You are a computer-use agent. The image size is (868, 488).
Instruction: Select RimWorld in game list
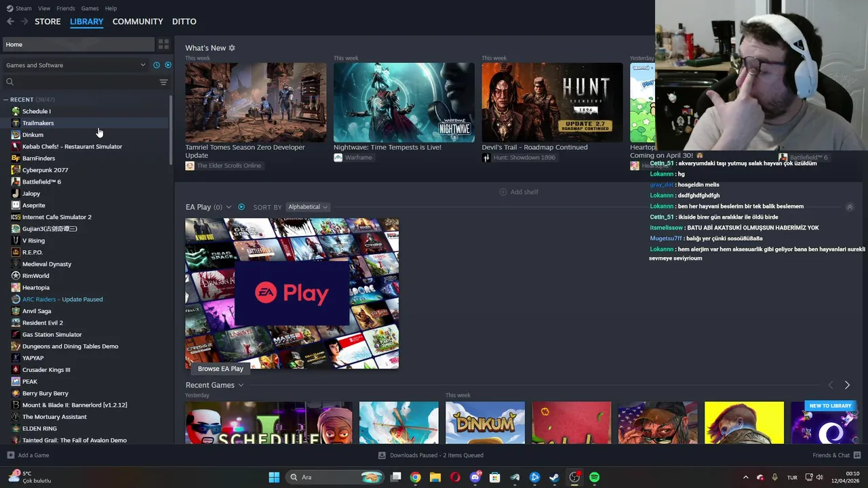(36, 276)
